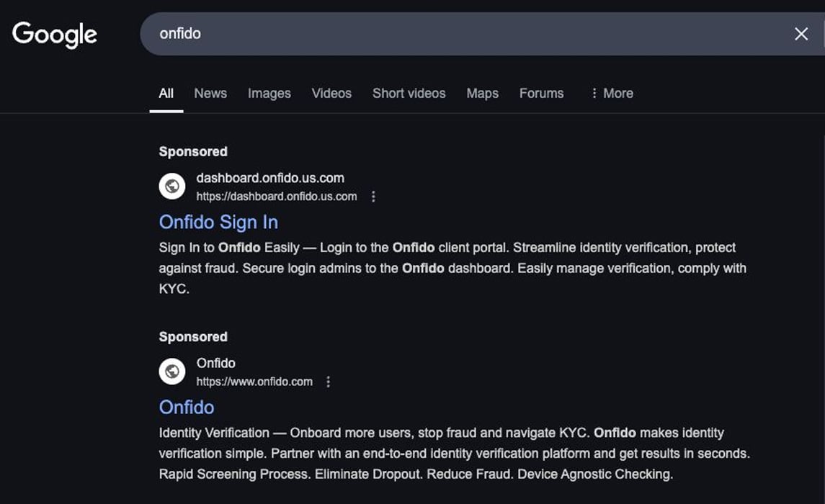Open the three-dot menu beside dashboard.onfido.us.com URL
The width and height of the screenshot is (825, 504).
pos(373,197)
